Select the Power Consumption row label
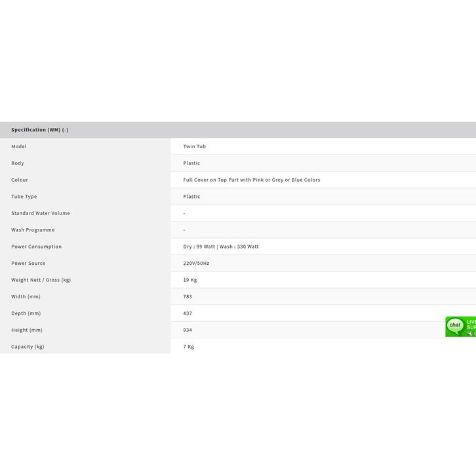 point(37,247)
